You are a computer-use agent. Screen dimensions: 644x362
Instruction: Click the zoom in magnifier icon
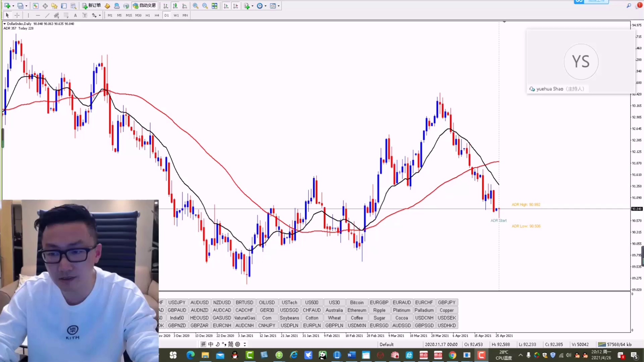(x=196, y=6)
